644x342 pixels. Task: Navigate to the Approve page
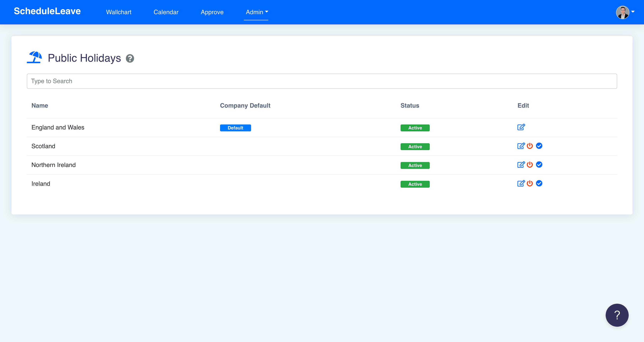pos(212,12)
